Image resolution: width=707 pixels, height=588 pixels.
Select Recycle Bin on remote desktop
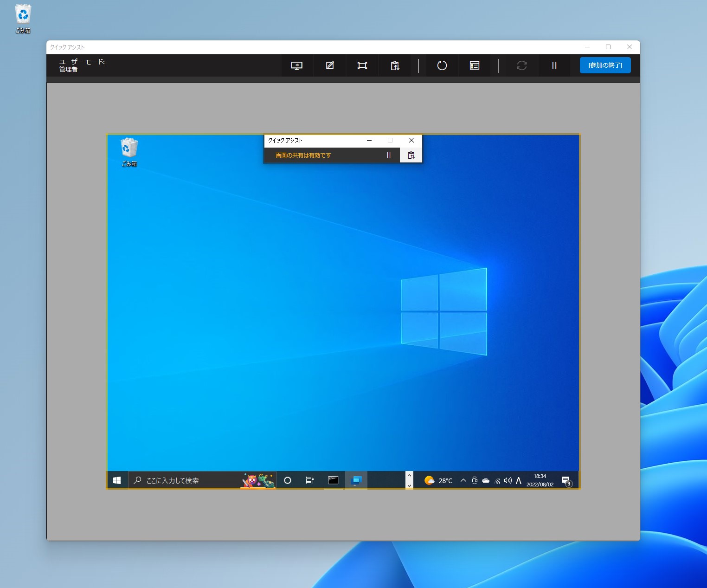pos(129,152)
